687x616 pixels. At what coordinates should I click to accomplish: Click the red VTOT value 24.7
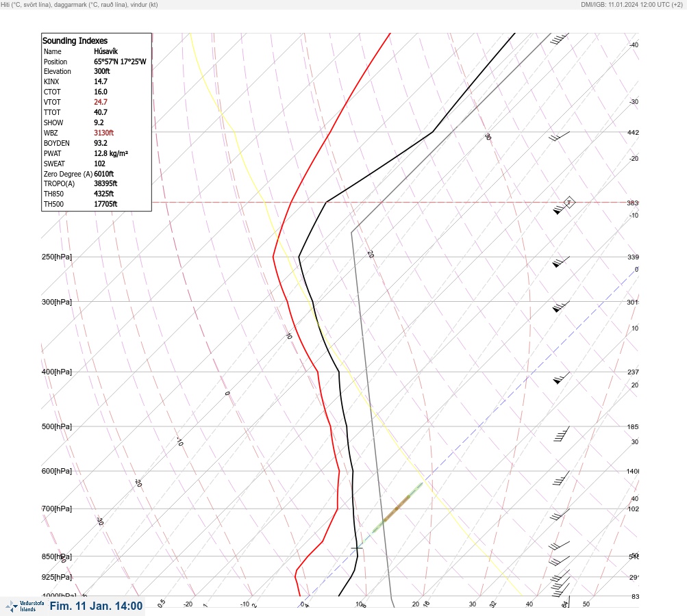pyautogui.click(x=100, y=102)
